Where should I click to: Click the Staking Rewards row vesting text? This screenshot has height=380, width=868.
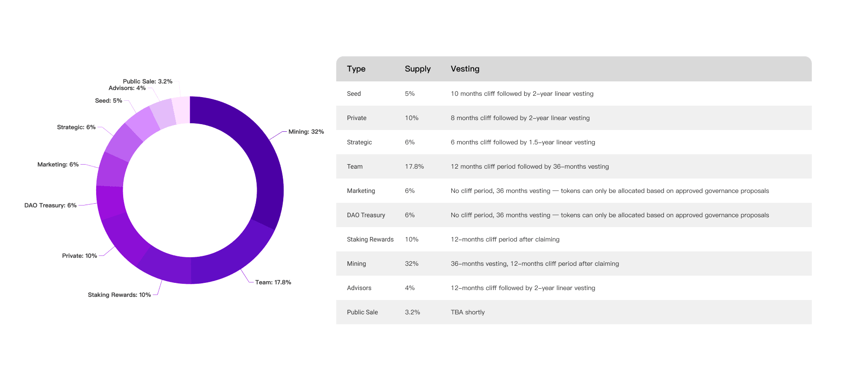(505, 239)
